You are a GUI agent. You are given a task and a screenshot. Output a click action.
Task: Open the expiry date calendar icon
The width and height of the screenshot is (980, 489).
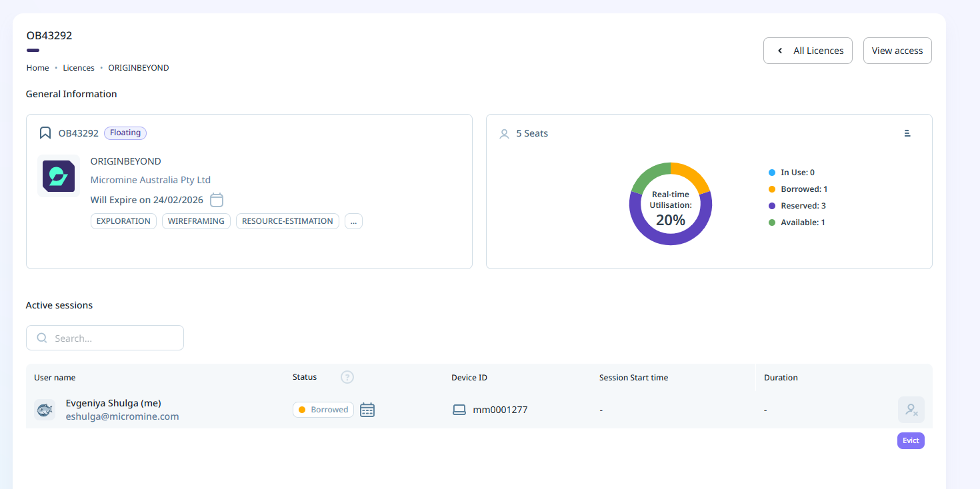click(217, 200)
